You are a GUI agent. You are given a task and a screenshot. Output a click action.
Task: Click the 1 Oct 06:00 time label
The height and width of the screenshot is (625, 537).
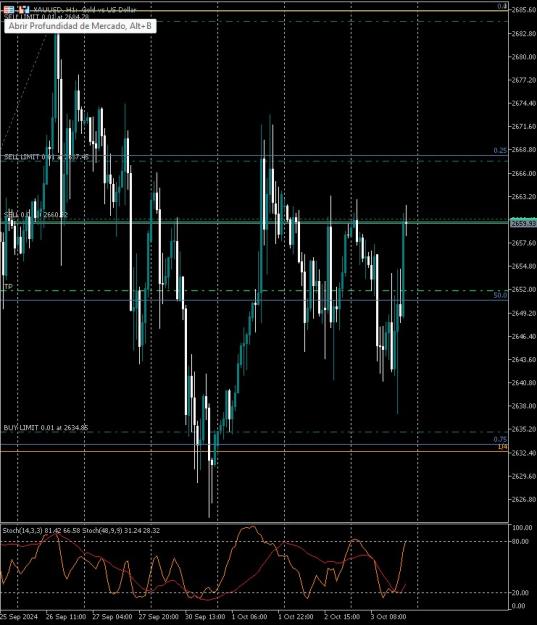click(x=249, y=617)
